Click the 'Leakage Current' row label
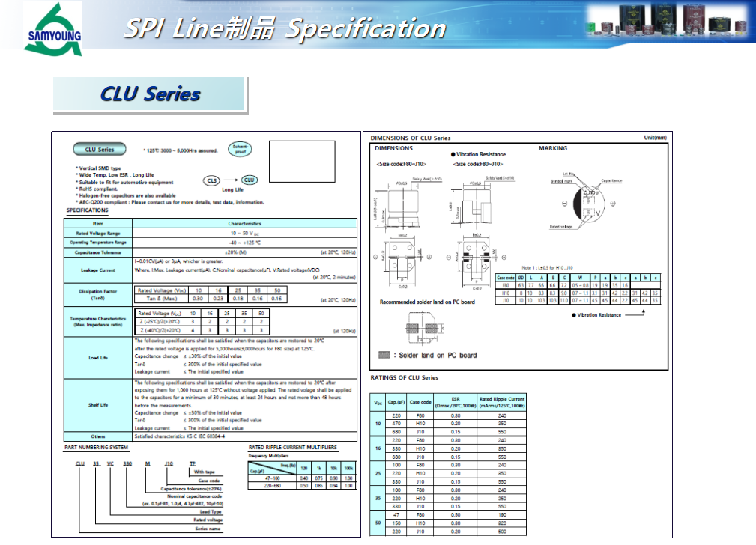 (98, 270)
